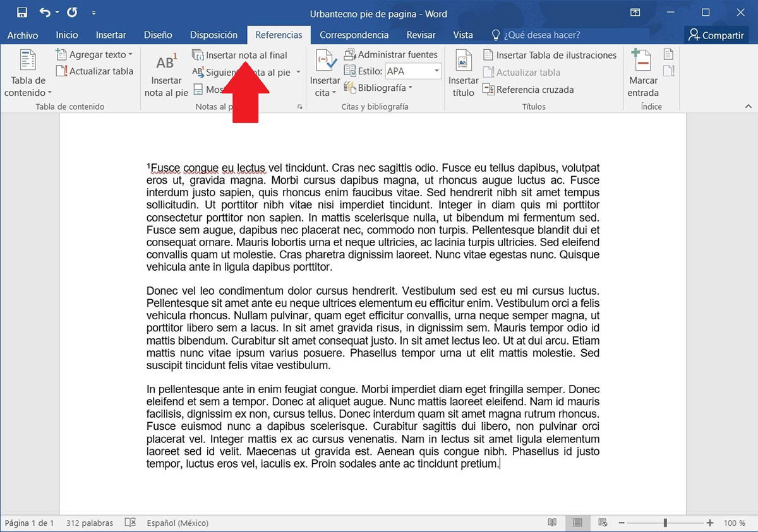
Task: Select Insertar nota al pie
Action: [166, 73]
